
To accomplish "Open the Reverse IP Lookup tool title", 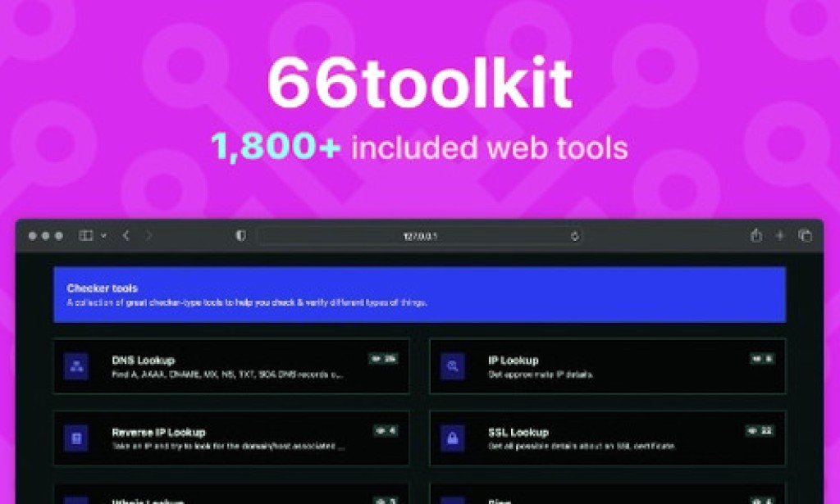I will tap(158, 433).
